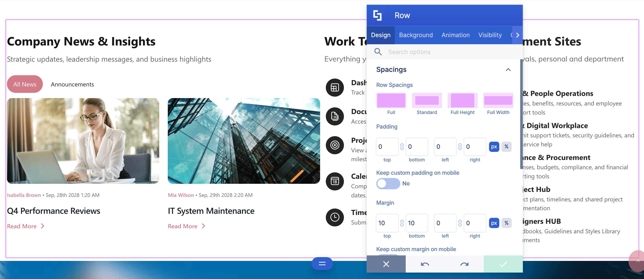
Task: Click the padding right input field
Action: [x=475, y=146]
